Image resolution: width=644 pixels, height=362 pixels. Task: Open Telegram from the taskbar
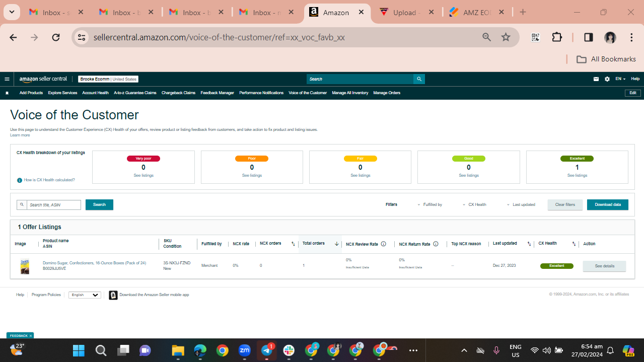pos(267,350)
